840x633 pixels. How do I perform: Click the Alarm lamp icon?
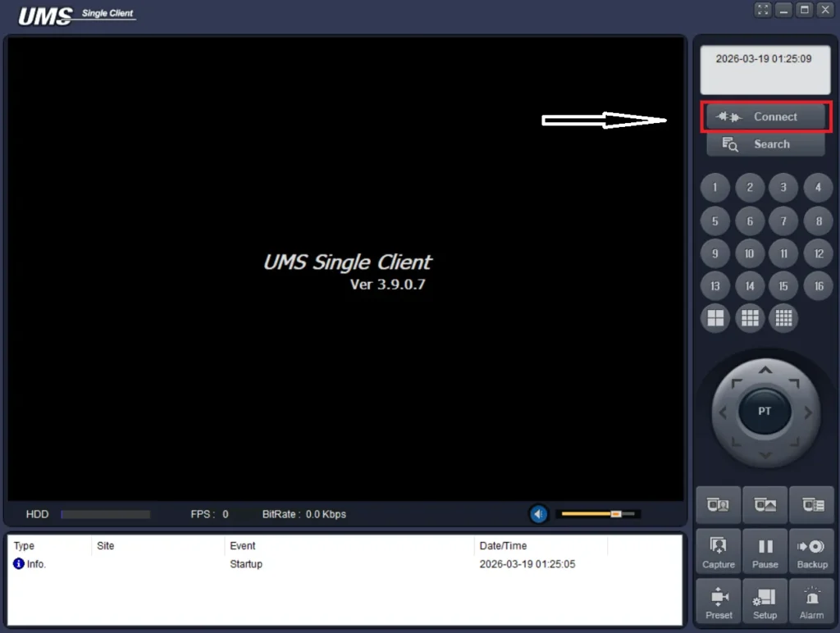[811, 601]
